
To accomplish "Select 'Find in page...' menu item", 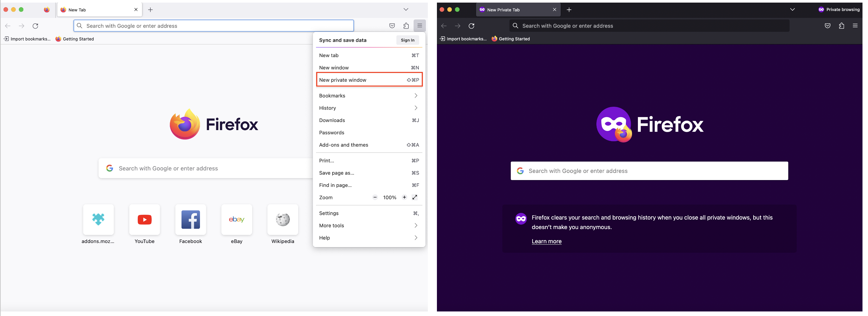I will tap(369, 185).
